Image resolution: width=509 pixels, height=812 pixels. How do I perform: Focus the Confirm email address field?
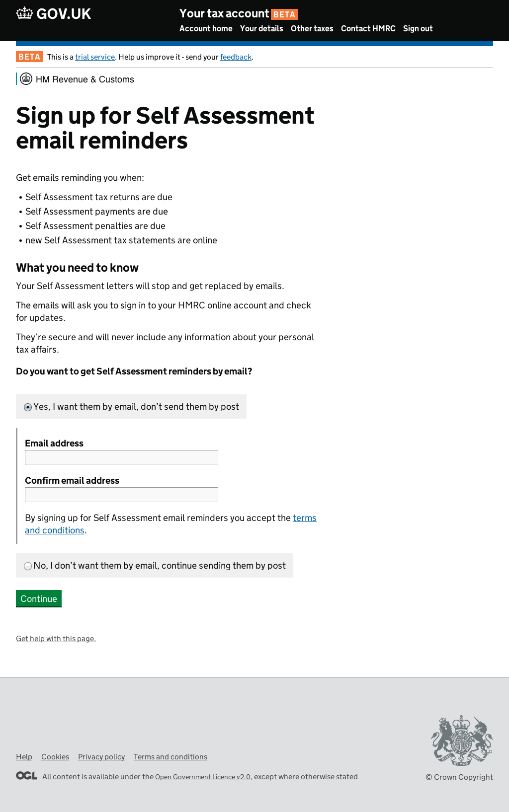[x=121, y=495]
